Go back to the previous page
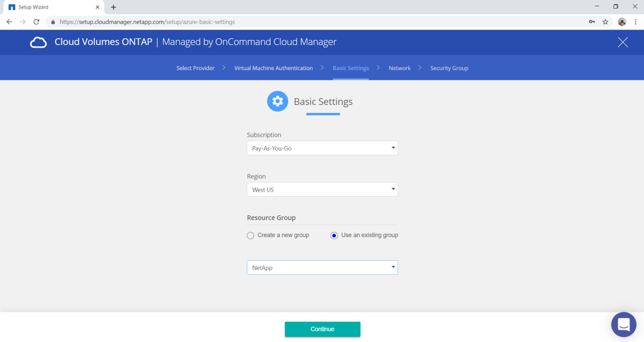 tap(9, 22)
